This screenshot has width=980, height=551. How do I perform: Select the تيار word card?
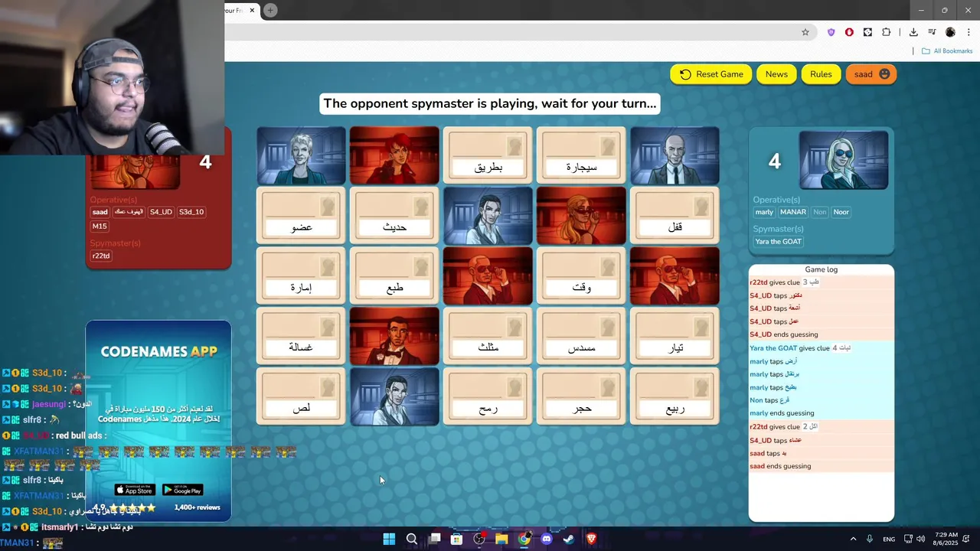pyautogui.click(x=675, y=336)
